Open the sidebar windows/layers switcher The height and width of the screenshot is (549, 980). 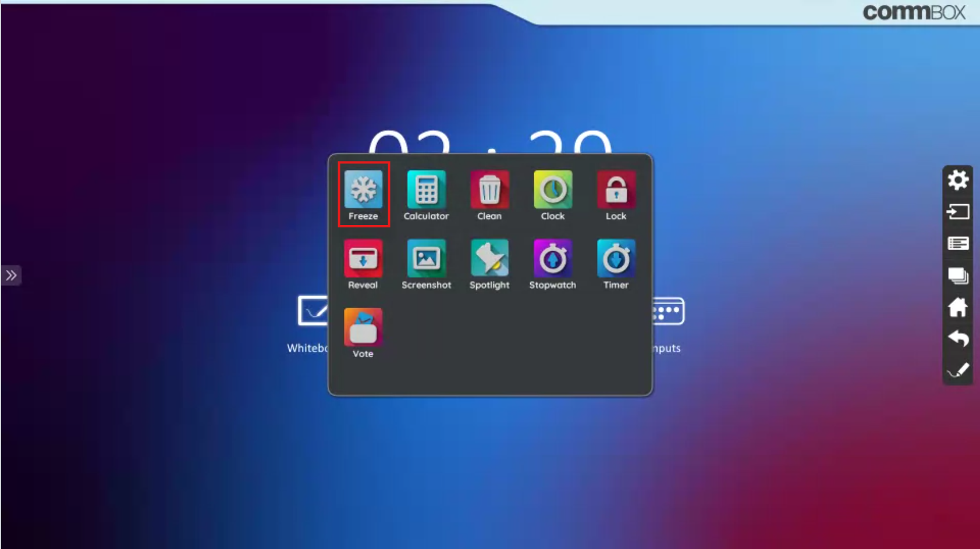point(957,275)
